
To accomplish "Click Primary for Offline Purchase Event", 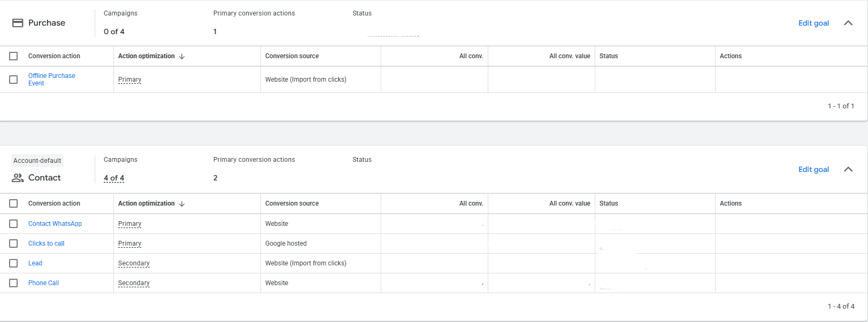I will click(129, 80).
